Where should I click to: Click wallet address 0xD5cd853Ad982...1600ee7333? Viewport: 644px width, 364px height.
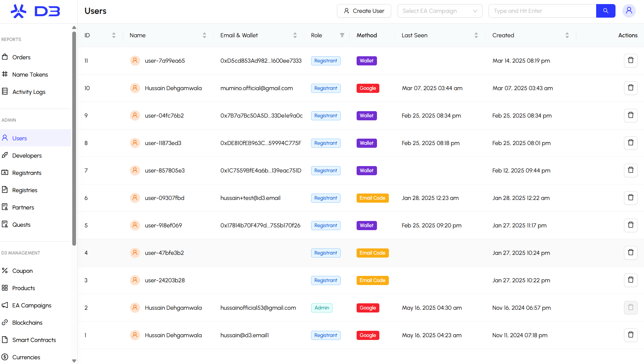coord(261,61)
